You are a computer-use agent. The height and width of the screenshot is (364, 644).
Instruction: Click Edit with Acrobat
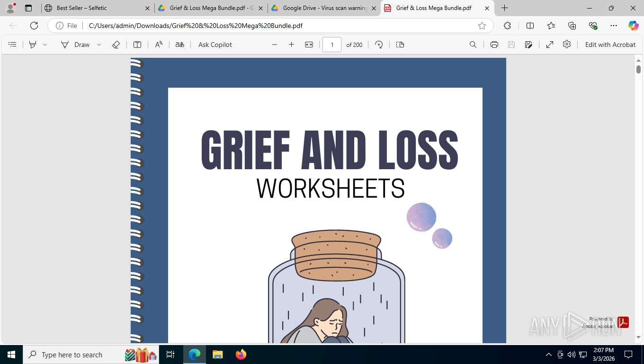click(x=610, y=45)
